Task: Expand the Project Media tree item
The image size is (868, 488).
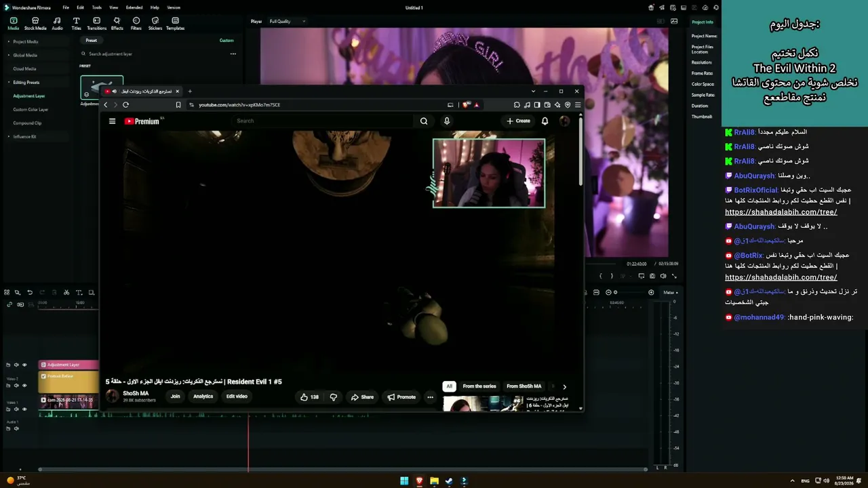Action: (x=9, y=41)
